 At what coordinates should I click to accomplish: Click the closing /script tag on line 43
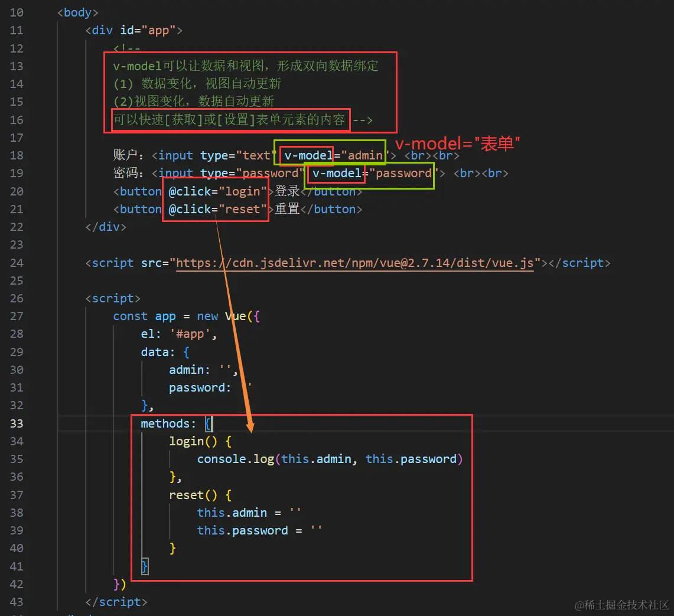[x=116, y=602]
